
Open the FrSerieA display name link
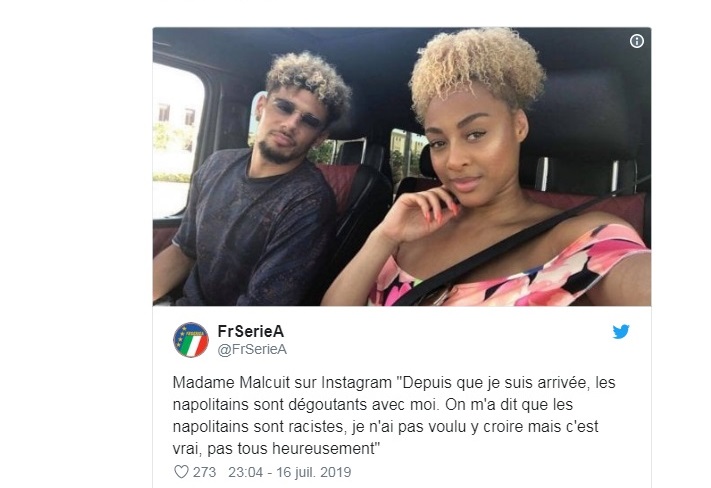coord(251,331)
